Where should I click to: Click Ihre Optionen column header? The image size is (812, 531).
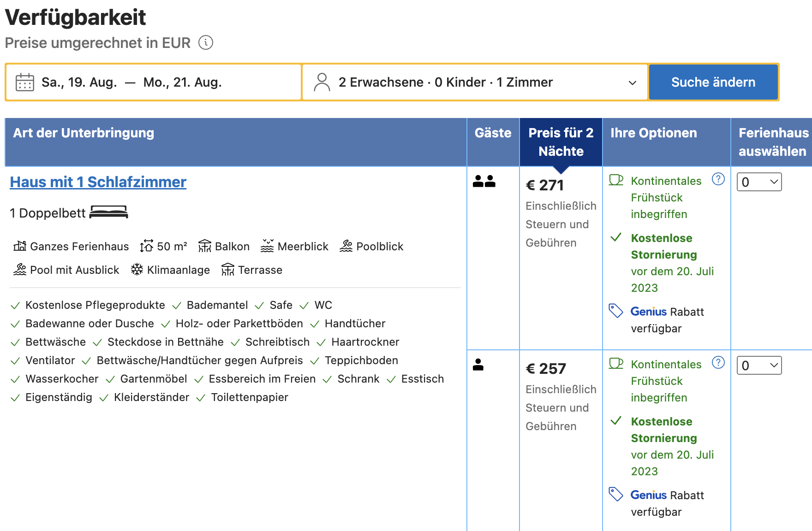(653, 133)
